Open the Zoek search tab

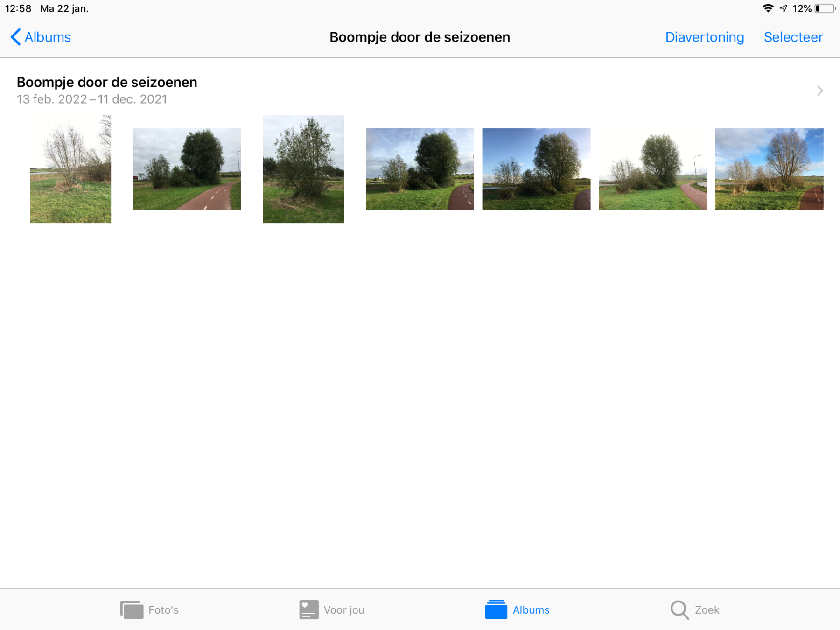[x=695, y=609]
